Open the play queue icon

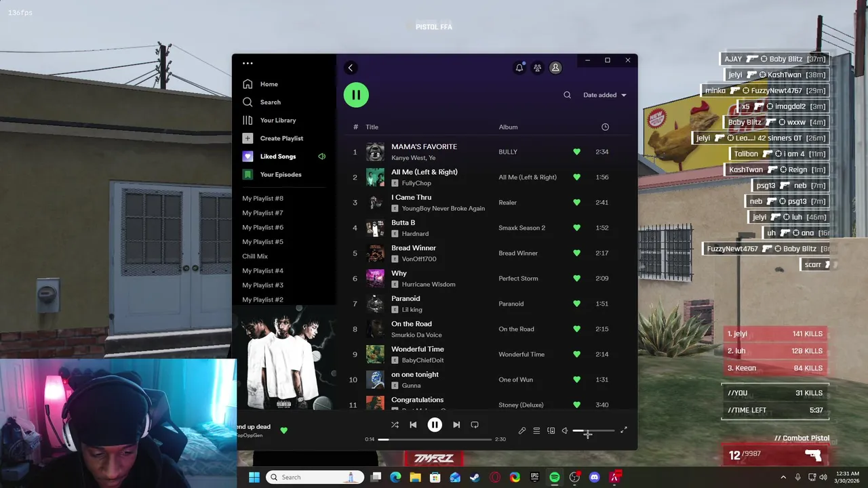click(536, 430)
